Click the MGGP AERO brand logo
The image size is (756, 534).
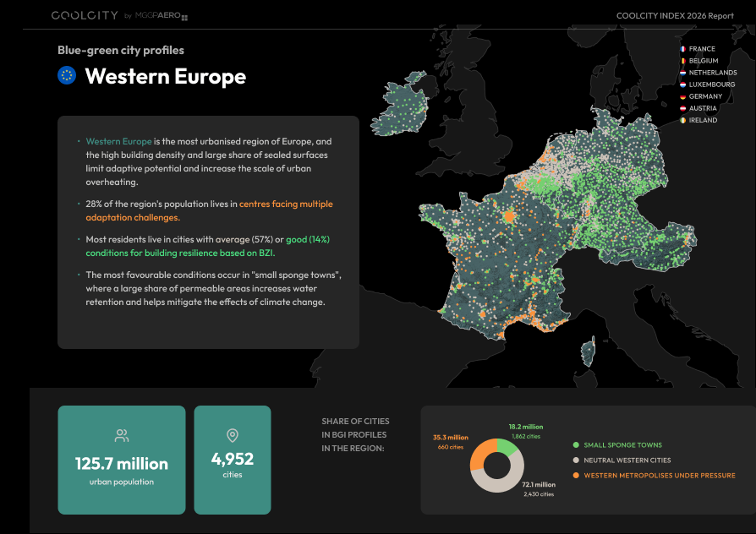[x=161, y=16]
